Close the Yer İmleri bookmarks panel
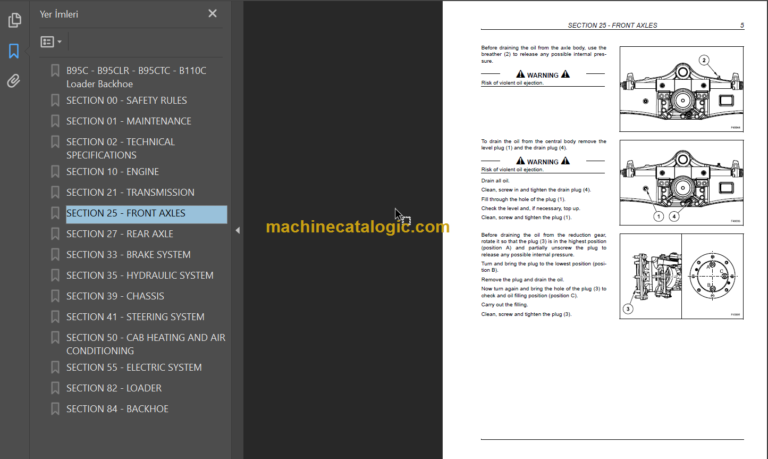This screenshot has width=768, height=459. click(212, 14)
